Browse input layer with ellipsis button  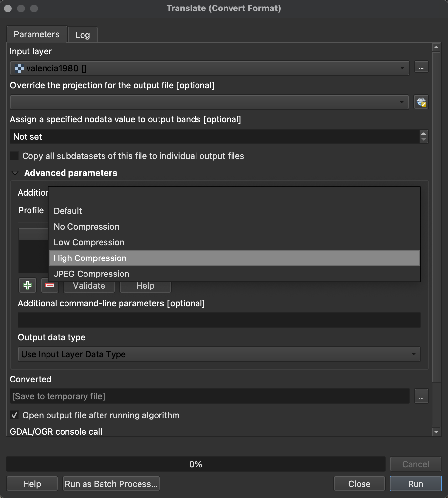point(421,68)
